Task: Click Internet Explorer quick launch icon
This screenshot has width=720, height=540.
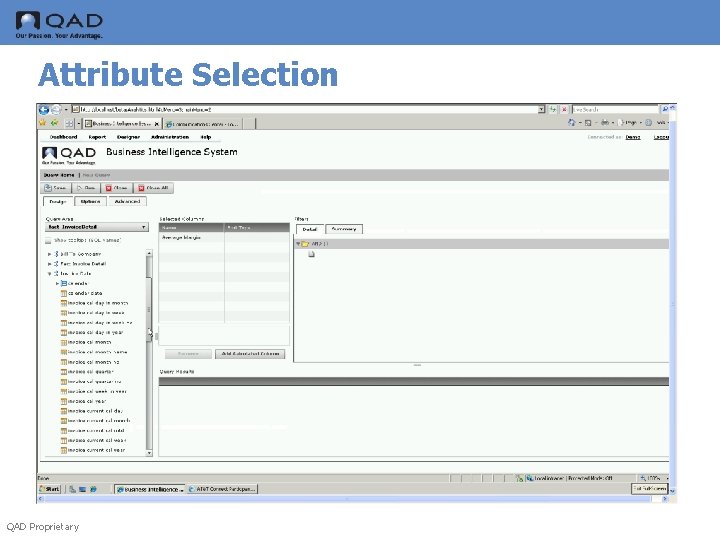Action: 93,489
